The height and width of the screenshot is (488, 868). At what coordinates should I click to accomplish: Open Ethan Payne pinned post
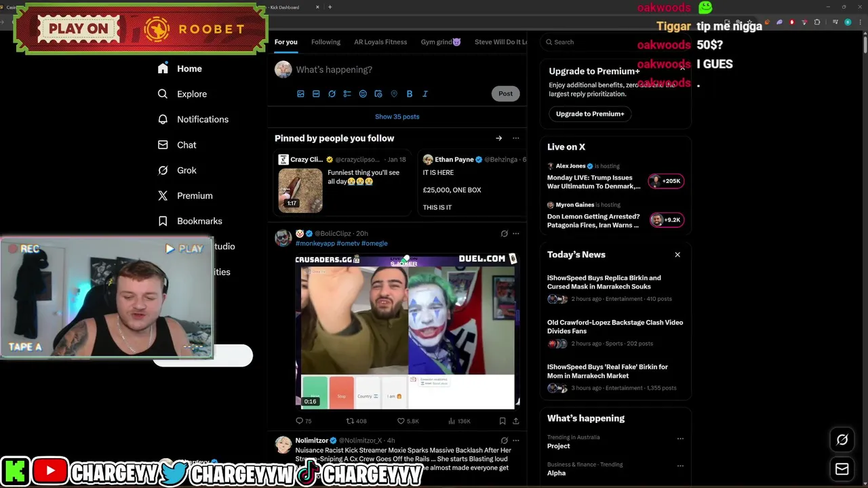[473, 183]
